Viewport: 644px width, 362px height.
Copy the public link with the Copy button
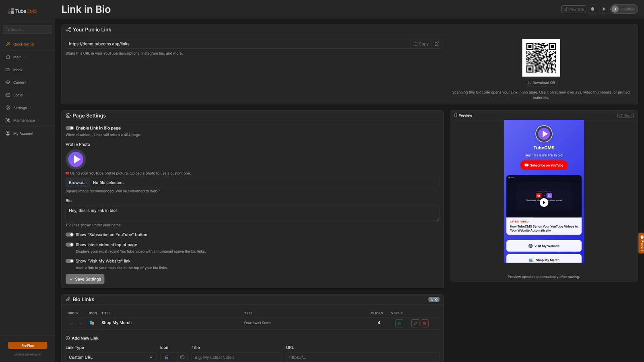[x=421, y=43]
